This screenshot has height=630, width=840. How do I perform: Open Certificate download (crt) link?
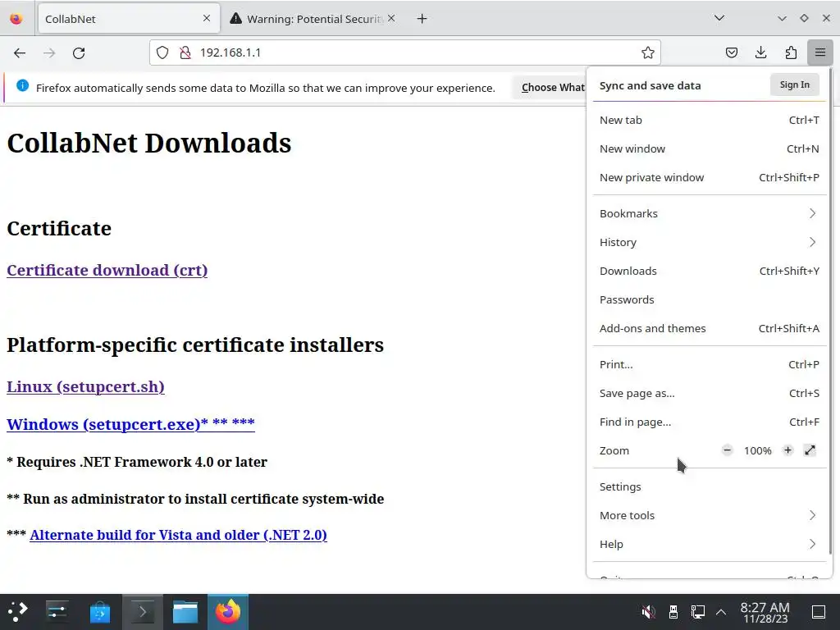pos(107,270)
